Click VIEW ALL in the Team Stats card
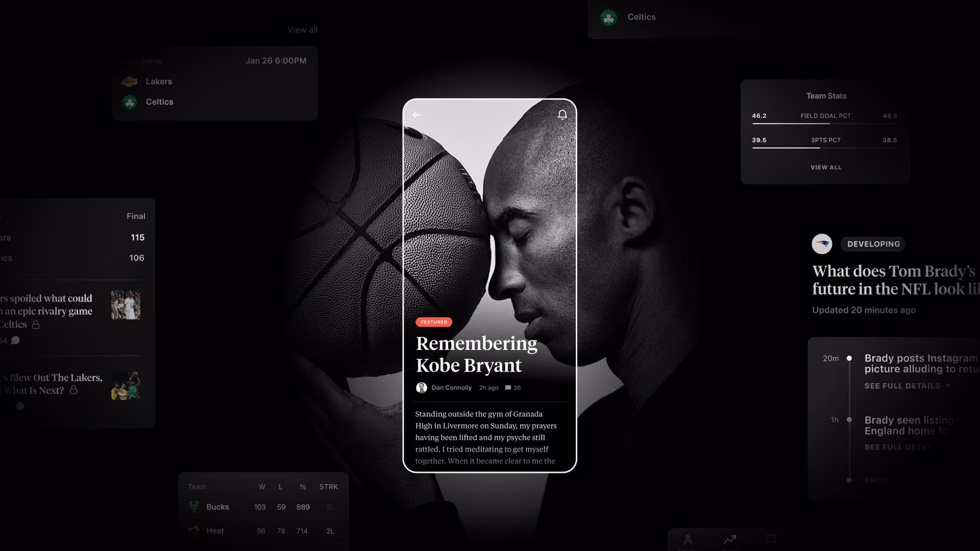980x551 pixels. (826, 167)
